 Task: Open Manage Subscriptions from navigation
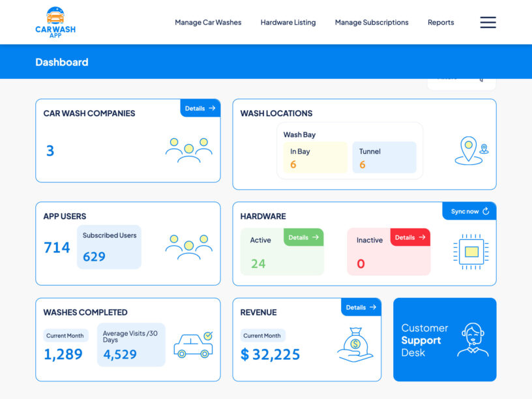[x=372, y=22]
